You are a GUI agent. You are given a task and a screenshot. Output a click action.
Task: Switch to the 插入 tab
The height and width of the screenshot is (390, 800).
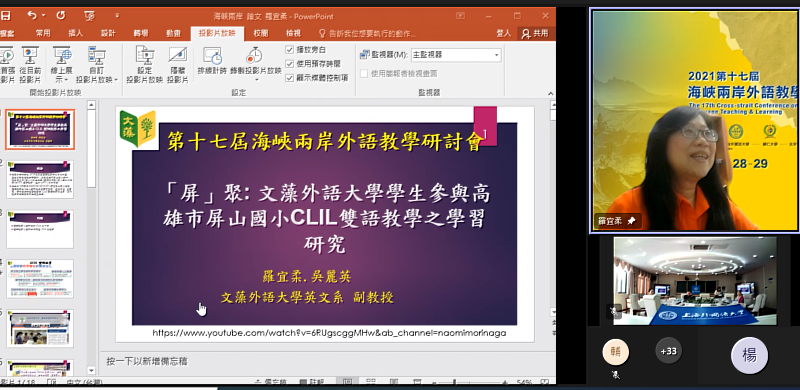(76, 33)
